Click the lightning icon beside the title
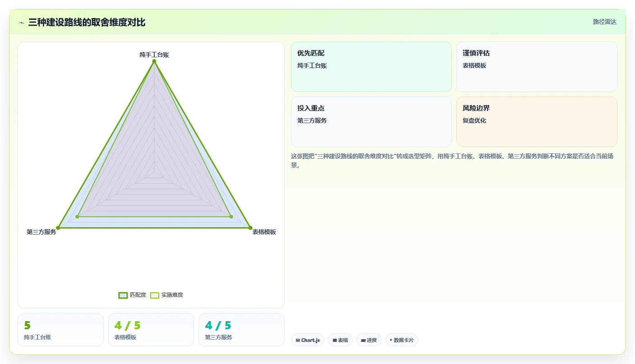635x364 pixels. coord(22,23)
